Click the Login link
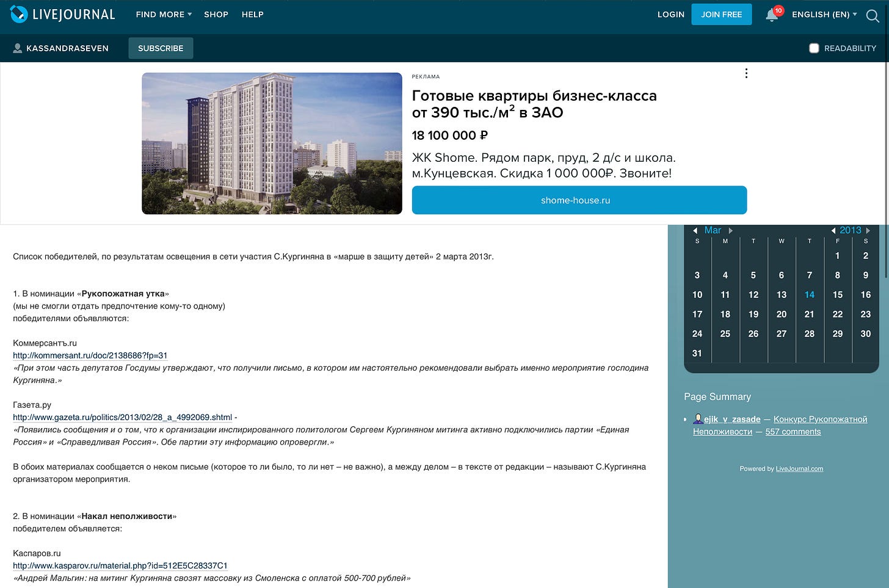This screenshot has height=588, width=889. click(671, 14)
